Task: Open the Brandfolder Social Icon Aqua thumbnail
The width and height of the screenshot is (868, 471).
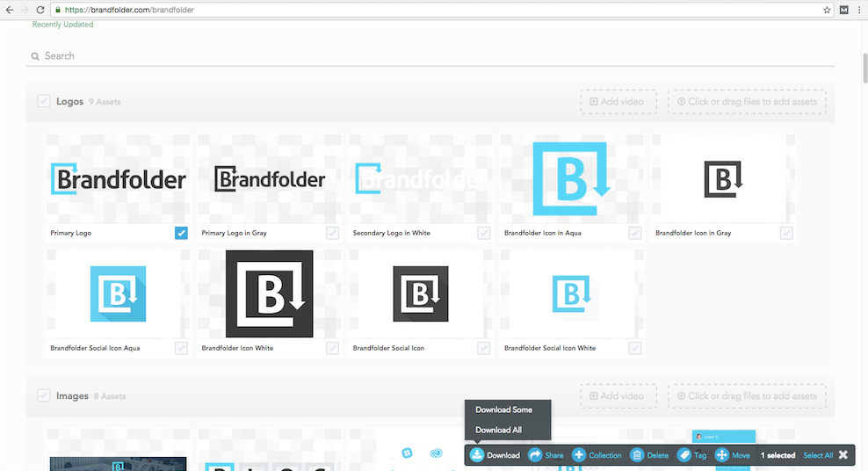Action: pyautogui.click(x=118, y=293)
